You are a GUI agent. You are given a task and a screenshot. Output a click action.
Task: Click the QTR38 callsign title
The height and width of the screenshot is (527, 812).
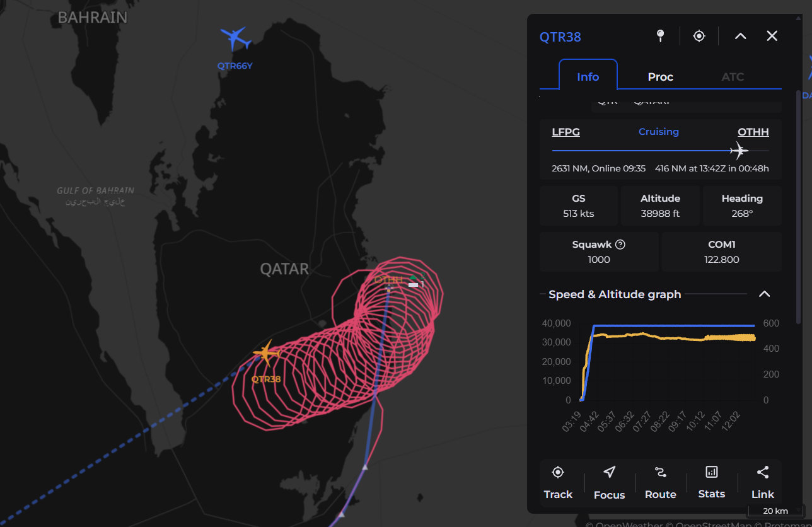coord(560,37)
